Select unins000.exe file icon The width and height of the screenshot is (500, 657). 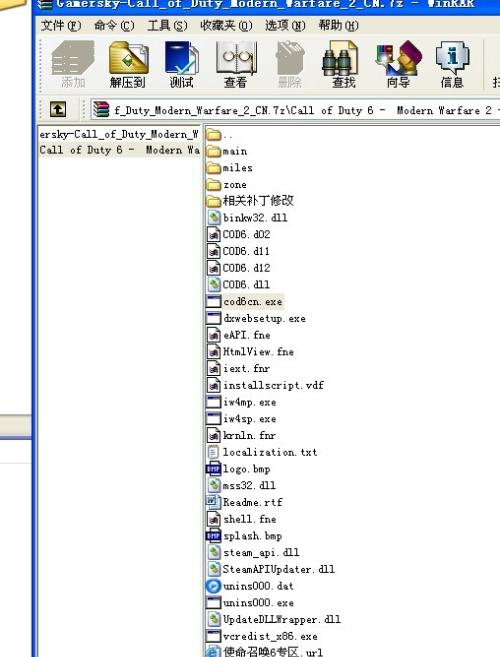point(214,603)
